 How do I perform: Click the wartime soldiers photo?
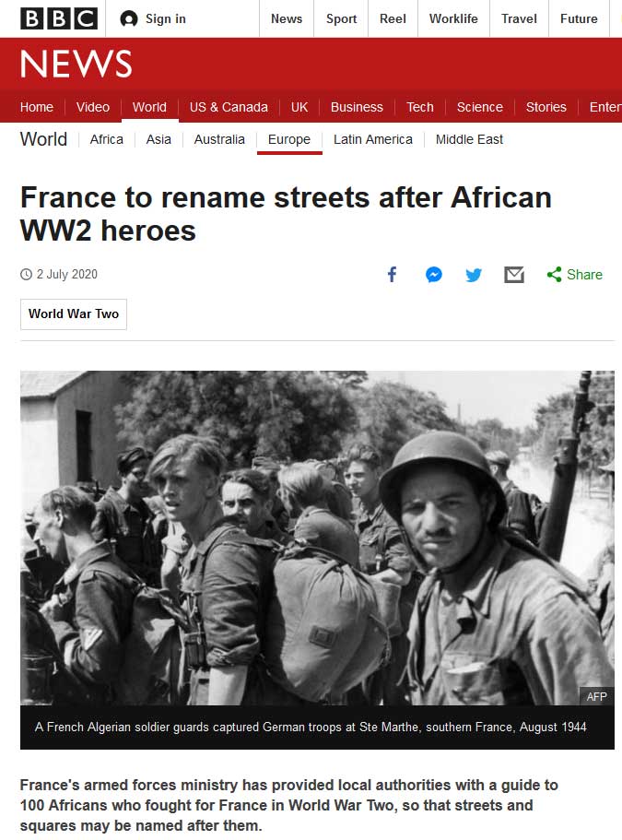(317, 538)
